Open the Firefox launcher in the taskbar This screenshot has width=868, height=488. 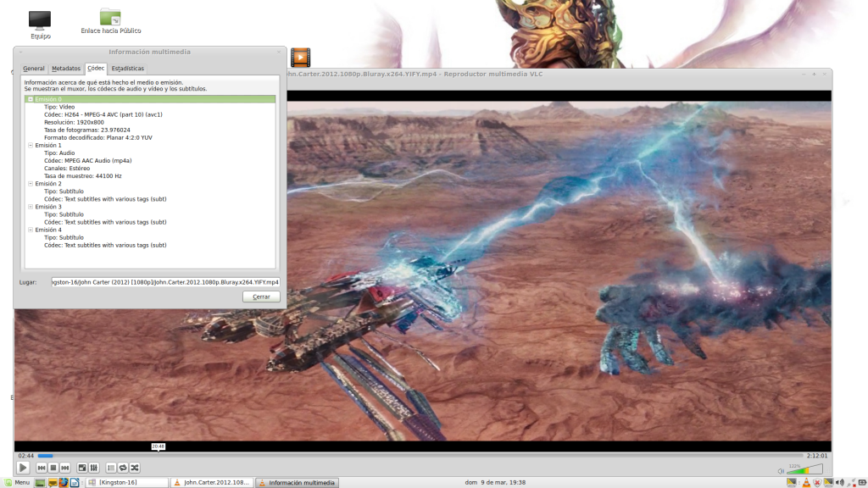64,483
